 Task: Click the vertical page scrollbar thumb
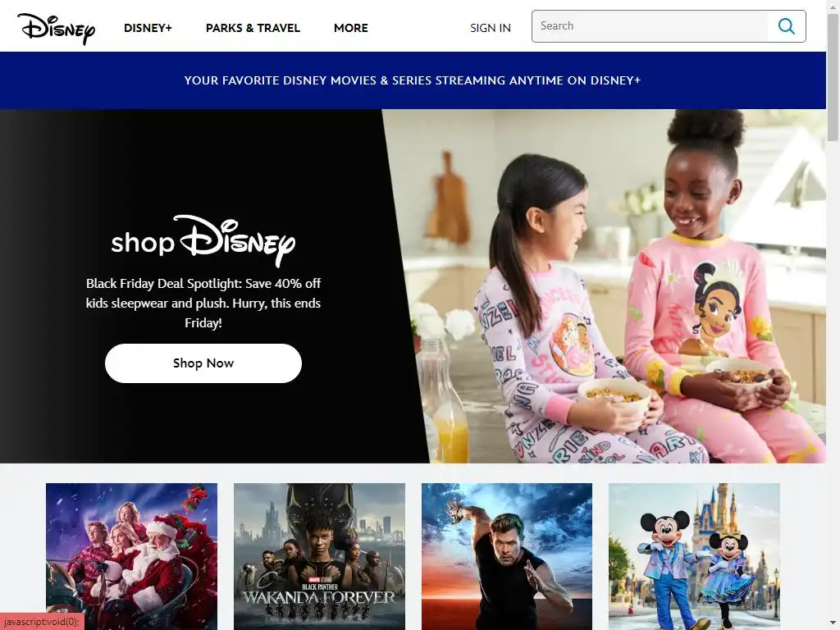pyautogui.click(x=833, y=78)
